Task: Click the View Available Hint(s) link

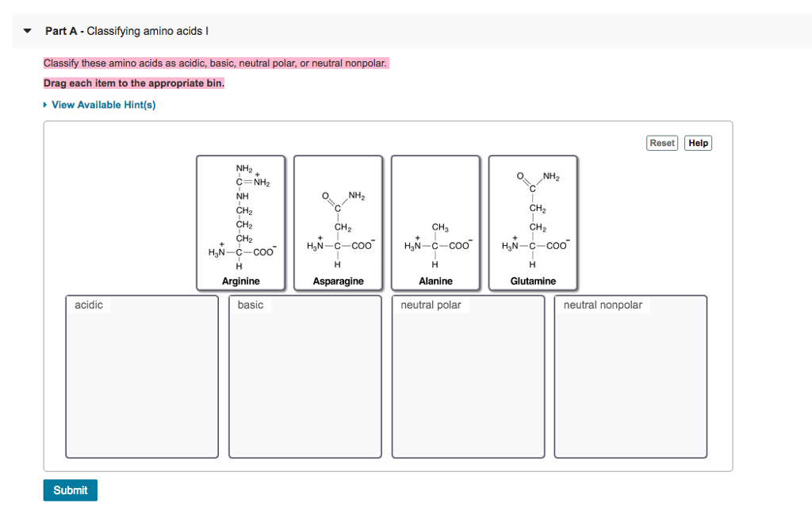Action: click(x=104, y=104)
